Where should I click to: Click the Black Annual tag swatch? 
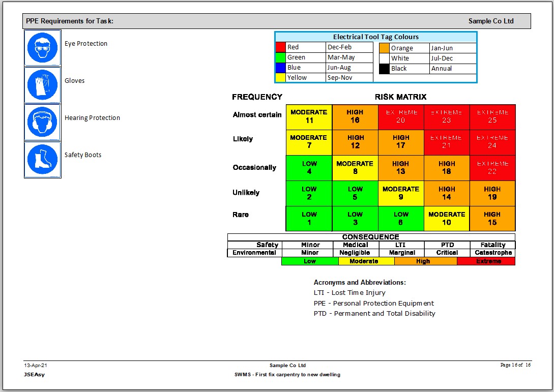[x=385, y=68]
